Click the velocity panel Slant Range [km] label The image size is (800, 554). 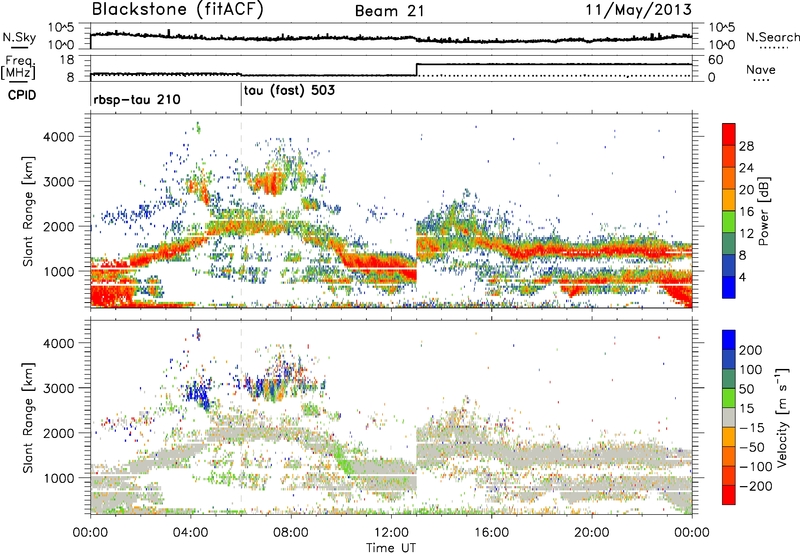28,417
